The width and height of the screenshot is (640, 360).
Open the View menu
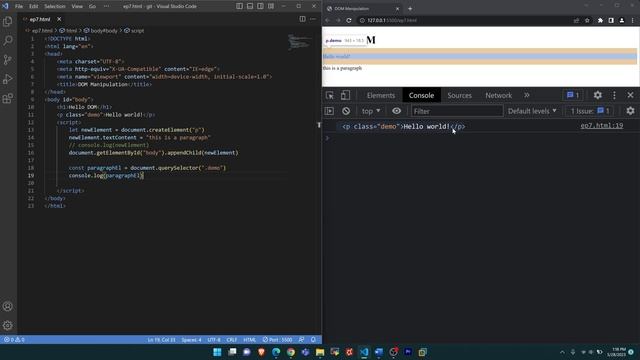tap(77, 6)
